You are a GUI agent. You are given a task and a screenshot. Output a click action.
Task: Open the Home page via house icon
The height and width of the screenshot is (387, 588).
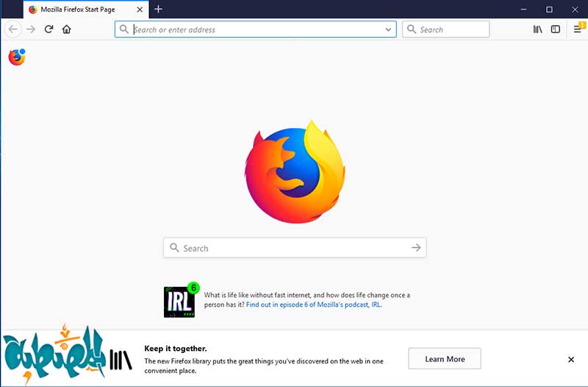67,29
